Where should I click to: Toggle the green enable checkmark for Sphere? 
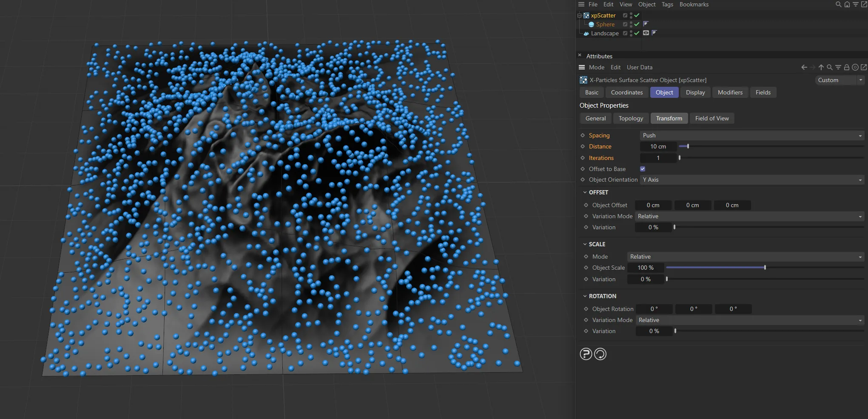tap(636, 24)
